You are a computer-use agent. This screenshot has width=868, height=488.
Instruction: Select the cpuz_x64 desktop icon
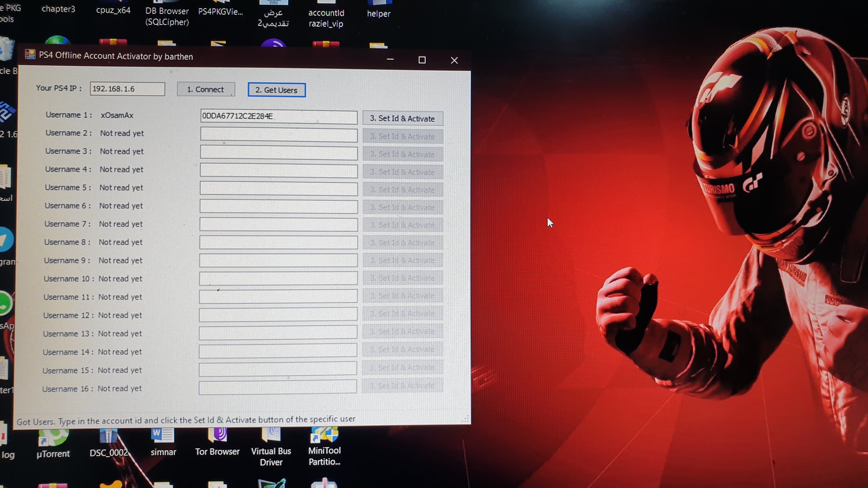tap(113, 8)
